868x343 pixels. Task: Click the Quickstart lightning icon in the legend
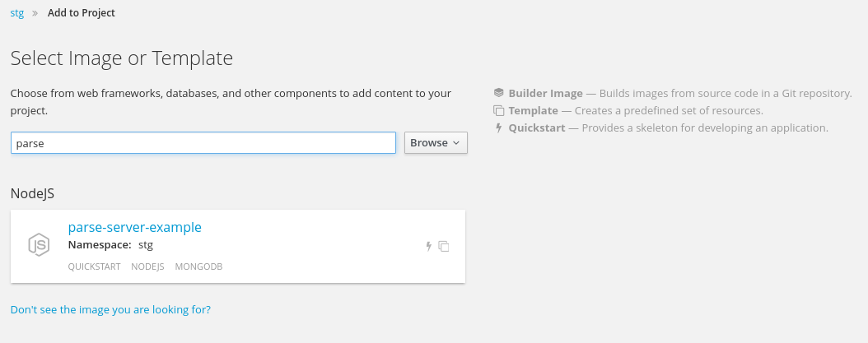tap(498, 127)
